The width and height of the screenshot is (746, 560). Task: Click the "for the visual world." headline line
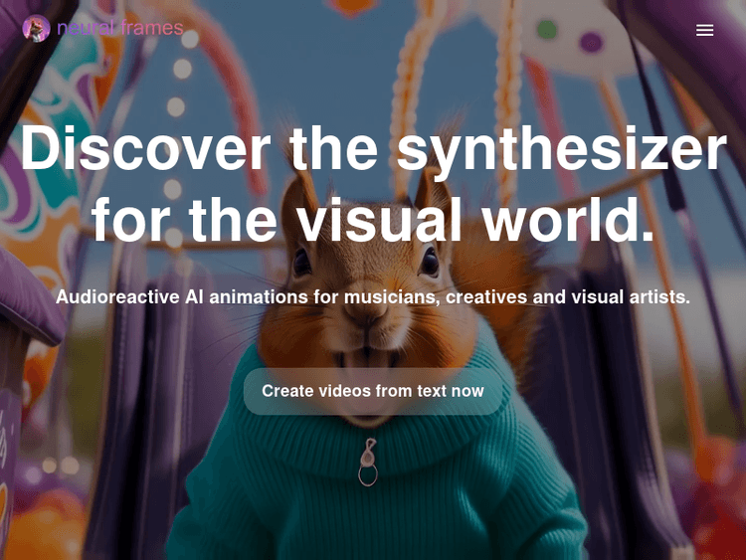tap(373, 220)
